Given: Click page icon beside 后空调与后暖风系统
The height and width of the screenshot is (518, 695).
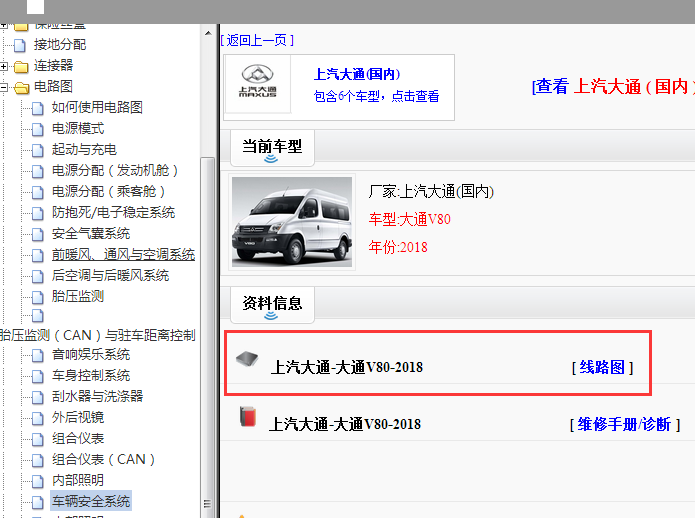Looking at the screenshot, I should click(38, 276).
